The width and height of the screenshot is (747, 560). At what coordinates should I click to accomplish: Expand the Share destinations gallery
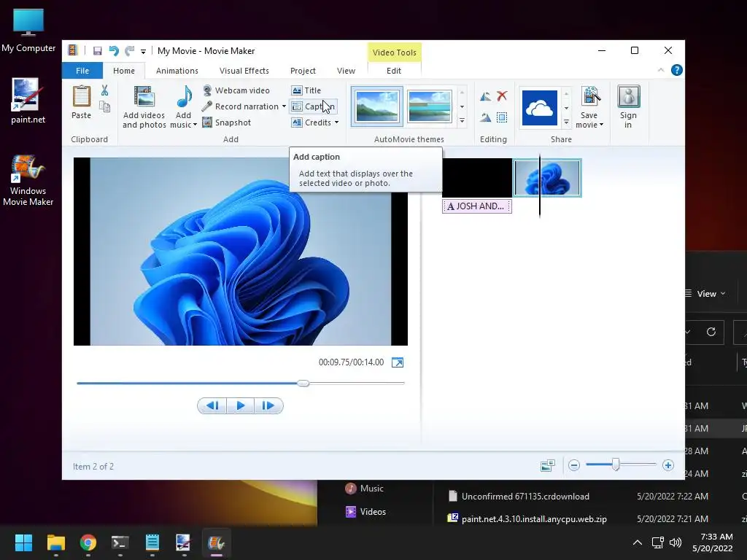point(566,122)
